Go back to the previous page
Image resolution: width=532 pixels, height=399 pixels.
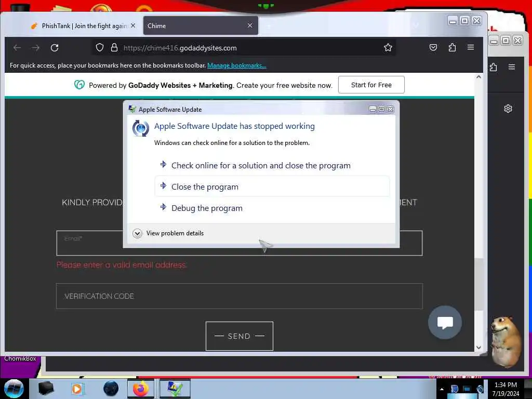coord(17,48)
